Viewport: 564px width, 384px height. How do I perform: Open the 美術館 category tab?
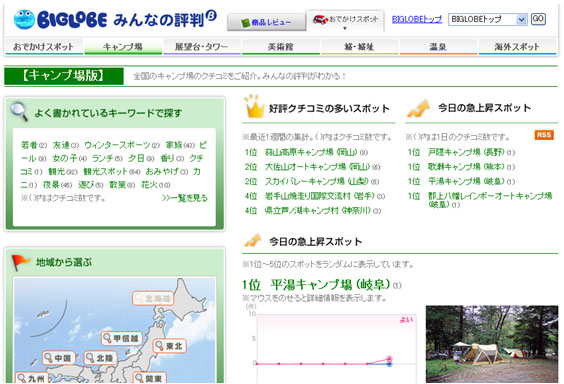[281, 47]
